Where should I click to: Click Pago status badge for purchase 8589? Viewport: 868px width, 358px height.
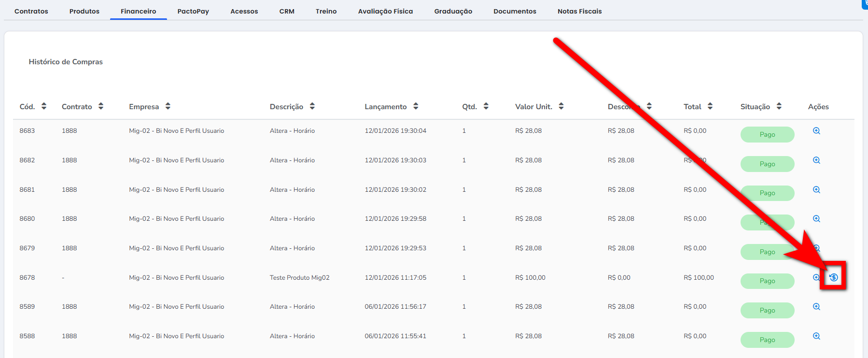coord(767,310)
